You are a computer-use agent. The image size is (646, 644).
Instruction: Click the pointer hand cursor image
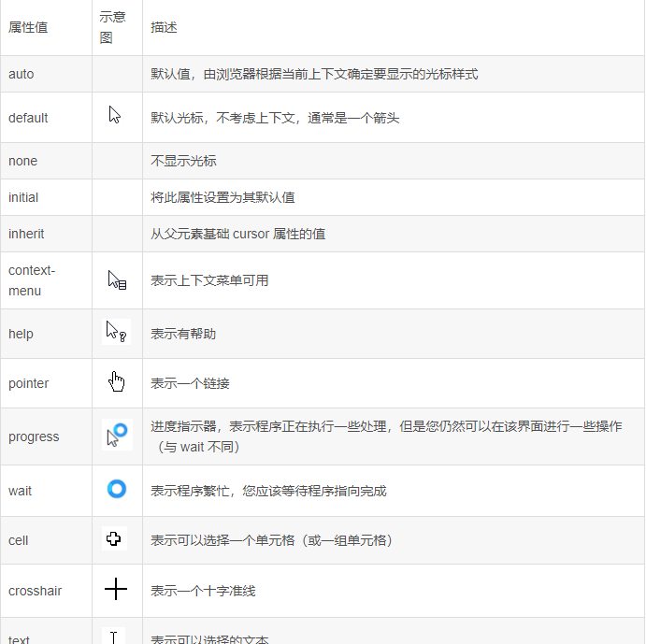pyautogui.click(x=116, y=381)
